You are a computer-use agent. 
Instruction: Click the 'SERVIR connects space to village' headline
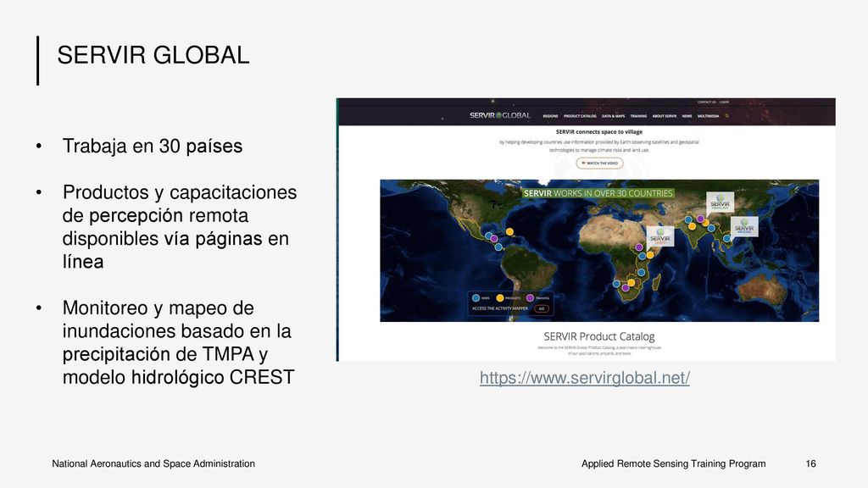pos(599,132)
